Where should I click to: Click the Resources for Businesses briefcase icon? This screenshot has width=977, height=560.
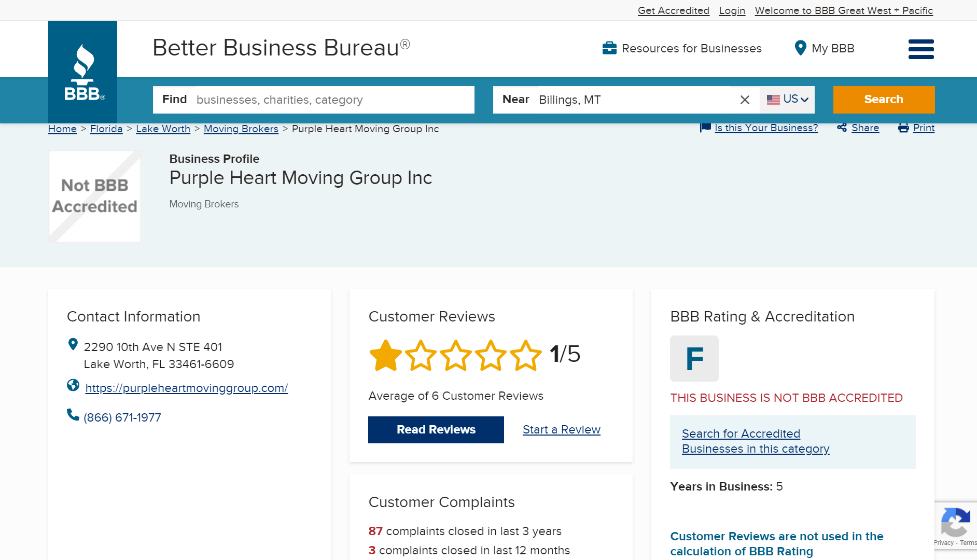609,48
